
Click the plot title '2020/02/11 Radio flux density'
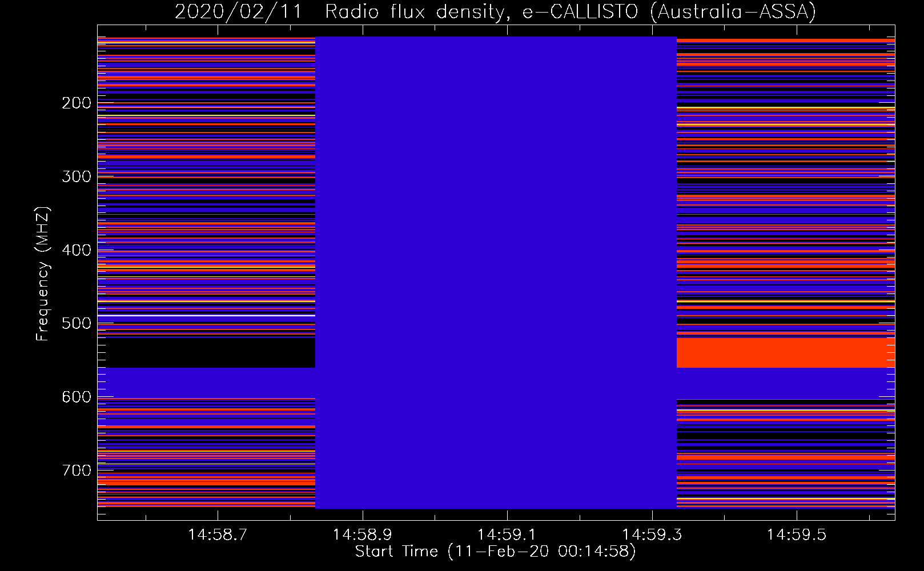[342, 11]
